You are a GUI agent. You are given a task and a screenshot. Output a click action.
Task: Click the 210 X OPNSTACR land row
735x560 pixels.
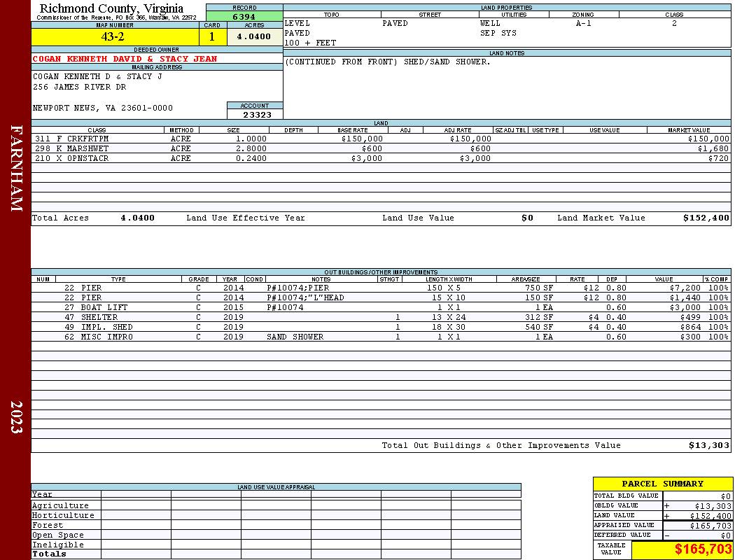[x=381, y=158]
